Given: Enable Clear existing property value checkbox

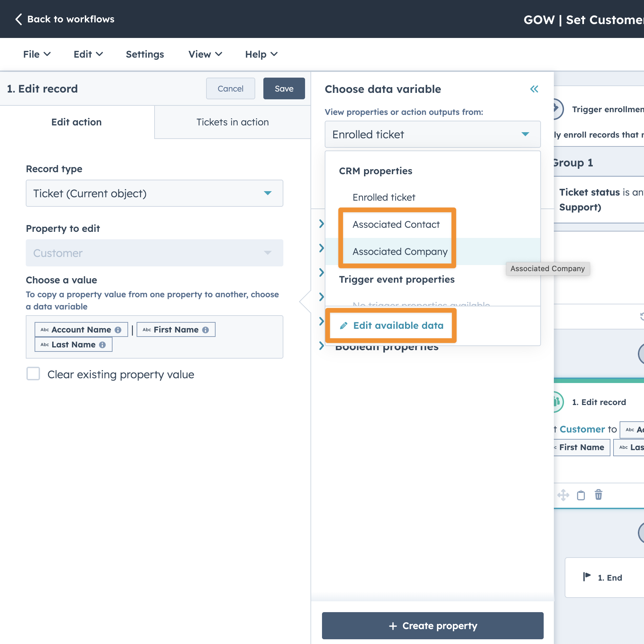Looking at the screenshot, I should pos(33,374).
